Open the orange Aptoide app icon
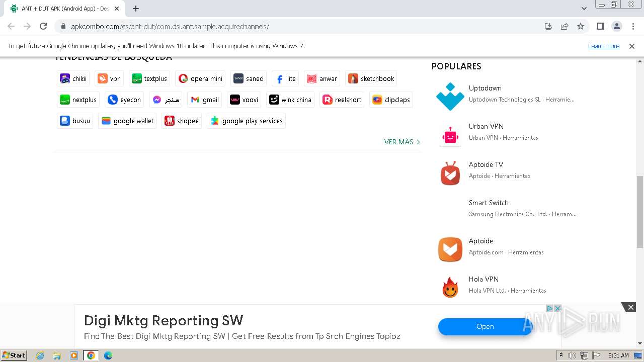644x362 pixels. click(450, 249)
